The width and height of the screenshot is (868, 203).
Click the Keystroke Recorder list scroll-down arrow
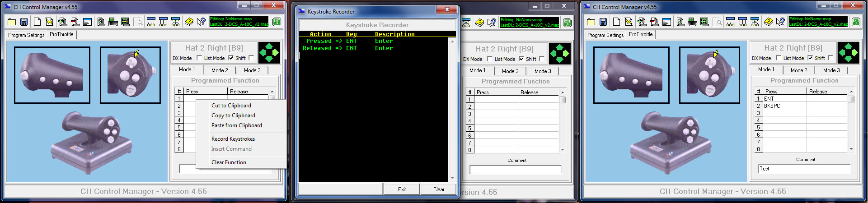[452, 178]
